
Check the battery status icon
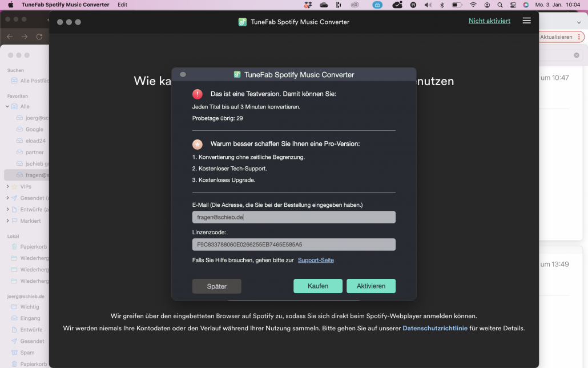click(457, 5)
